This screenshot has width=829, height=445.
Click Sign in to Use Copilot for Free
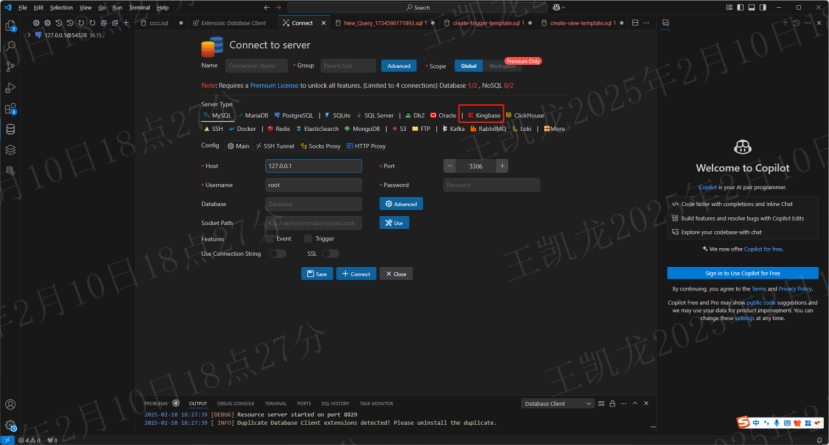pos(742,273)
